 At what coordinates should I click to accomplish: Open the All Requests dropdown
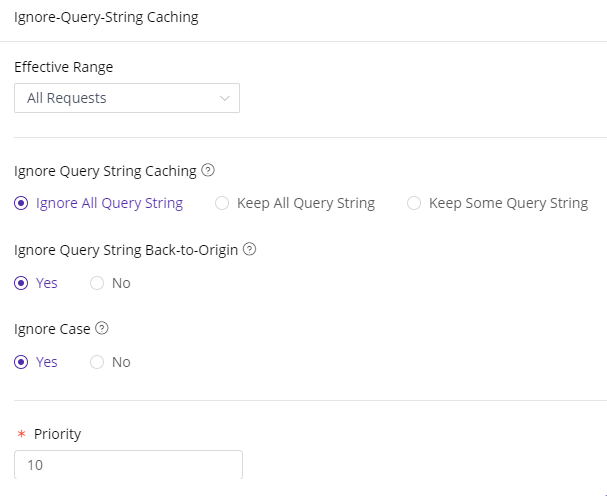point(127,98)
